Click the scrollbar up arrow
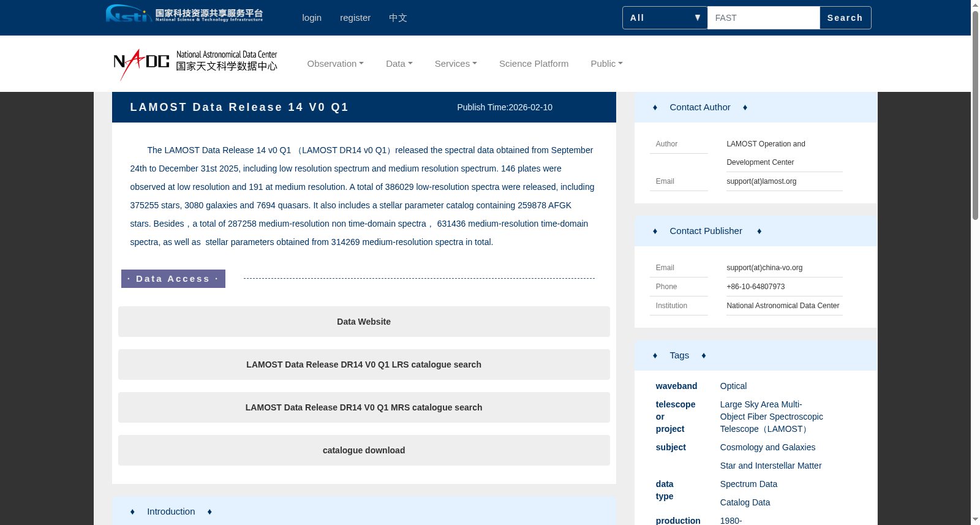This screenshot has height=525, width=980. [975, 5]
